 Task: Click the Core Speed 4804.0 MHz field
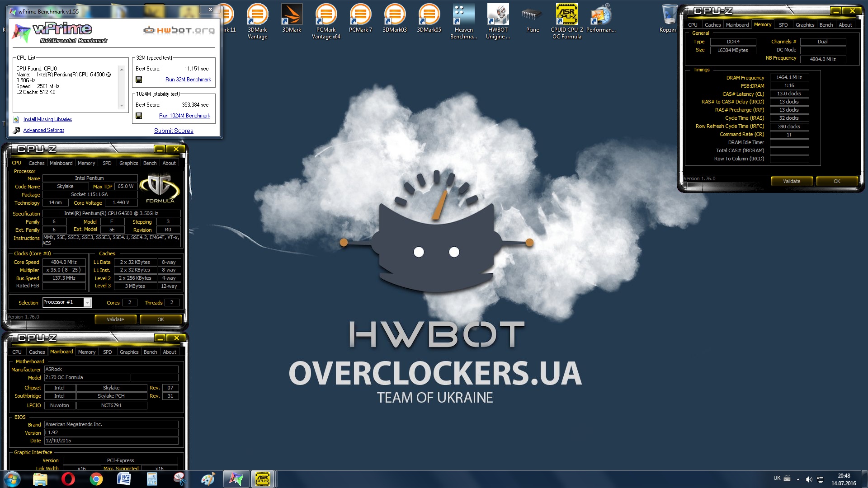coord(64,262)
